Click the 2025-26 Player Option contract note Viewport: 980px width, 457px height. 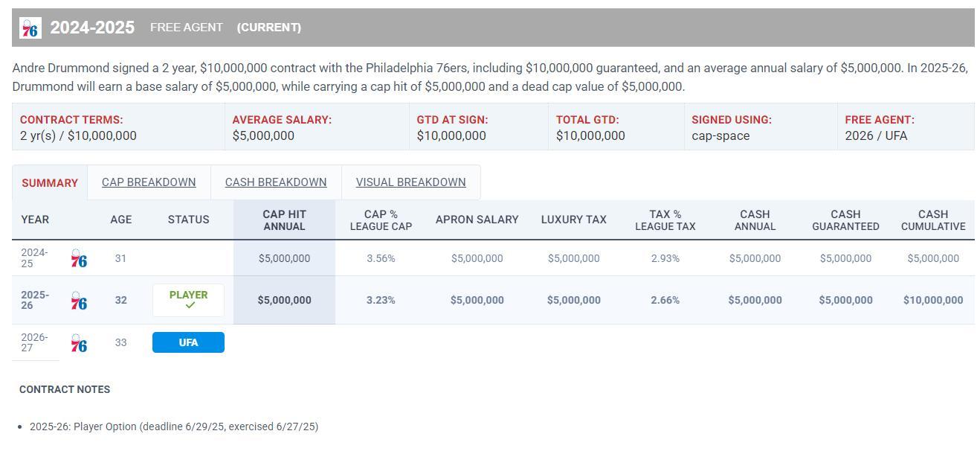pos(174,426)
